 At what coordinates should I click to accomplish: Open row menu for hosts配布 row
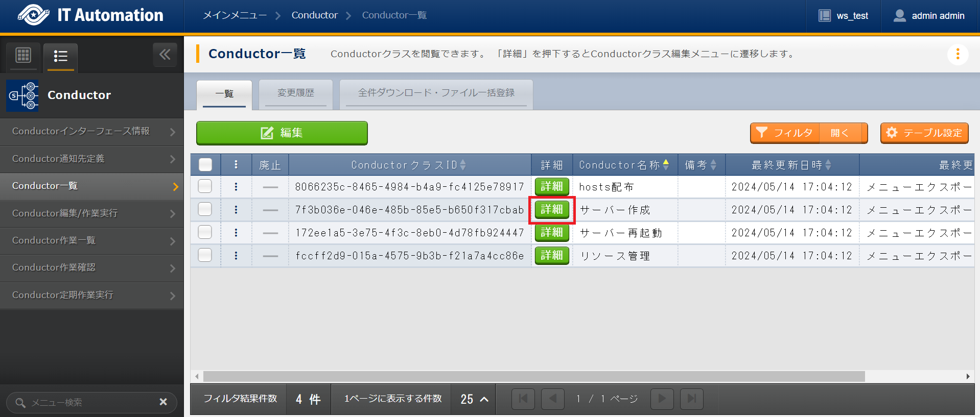coord(236,187)
